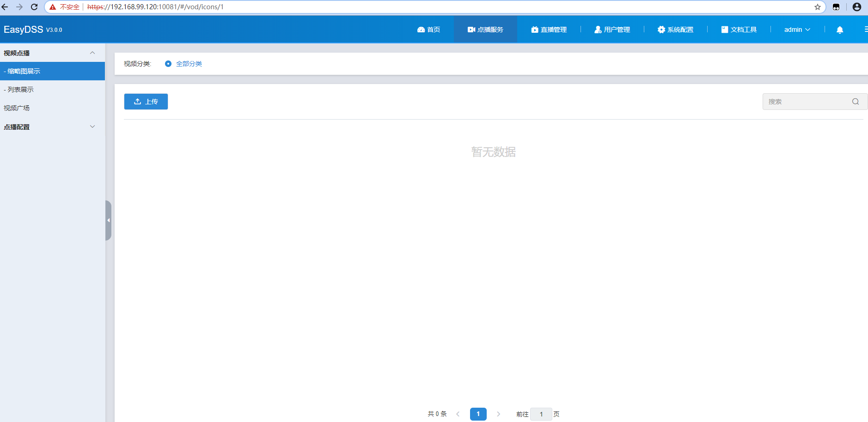Open 直播管理 in top navigation
Image resolution: width=868 pixels, height=422 pixels.
click(549, 30)
